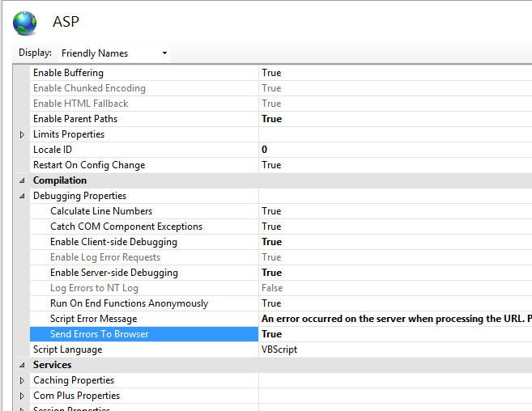Viewport: 532px width, 411px height.
Task: Collapse the Debugging Properties group
Action: coord(22,196)
